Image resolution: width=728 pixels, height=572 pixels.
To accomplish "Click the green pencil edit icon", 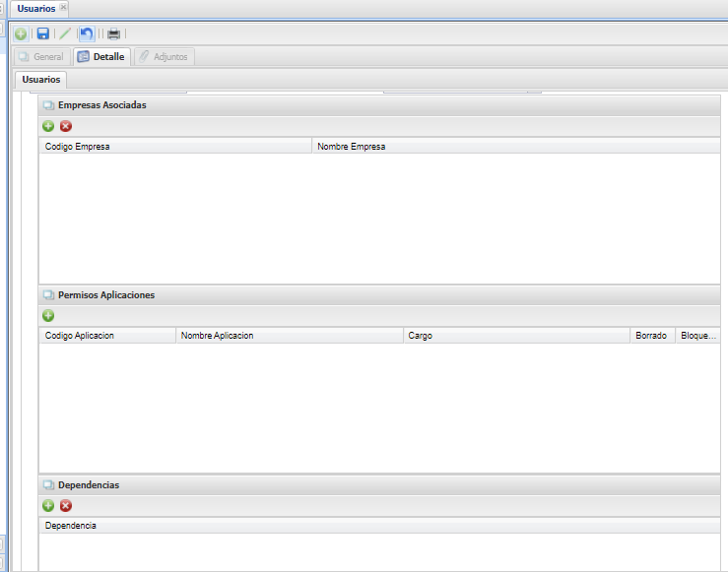I will 65,33.
